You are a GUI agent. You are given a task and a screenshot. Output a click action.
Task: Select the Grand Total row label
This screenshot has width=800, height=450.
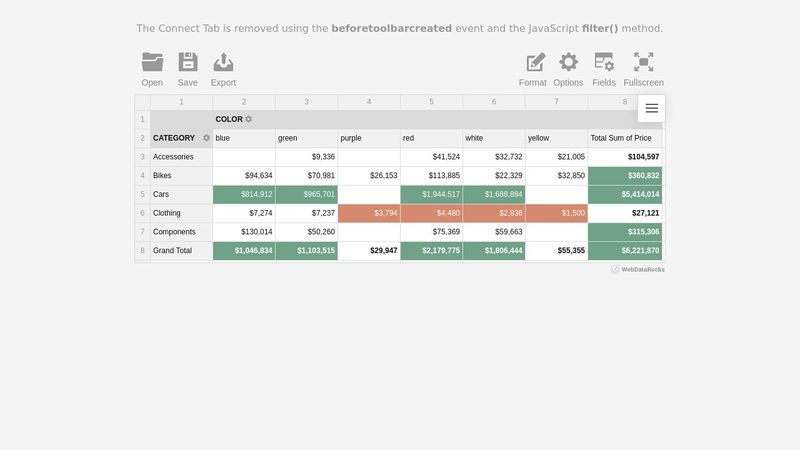pyautogui.click(x=181, y=251)
